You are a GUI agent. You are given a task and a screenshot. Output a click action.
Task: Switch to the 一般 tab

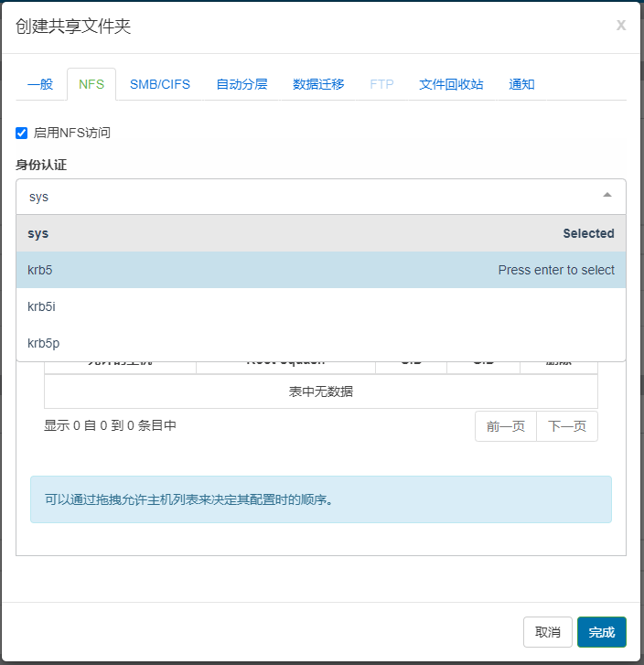(40, 84)
